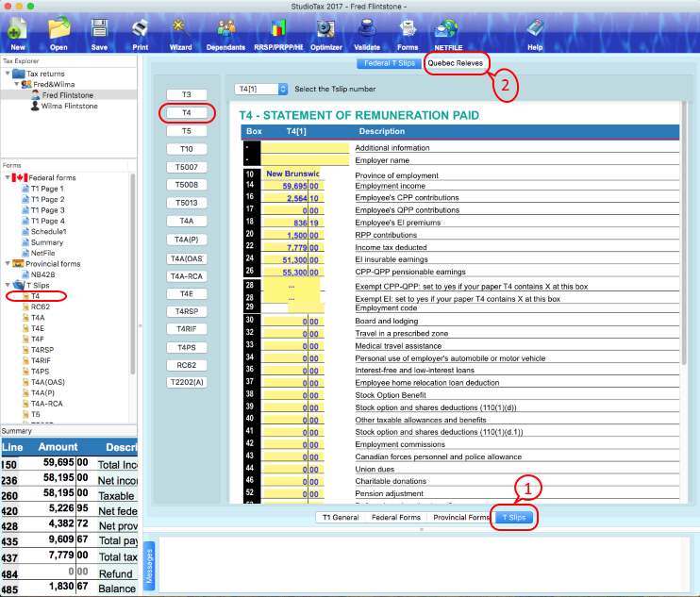700x597 pixels.
Task: Click the T5013 slip button
Action: coord(187,203)
